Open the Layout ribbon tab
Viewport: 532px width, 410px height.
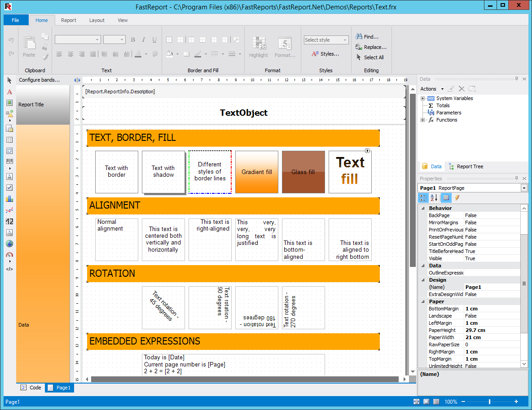(x=97, y=20)
